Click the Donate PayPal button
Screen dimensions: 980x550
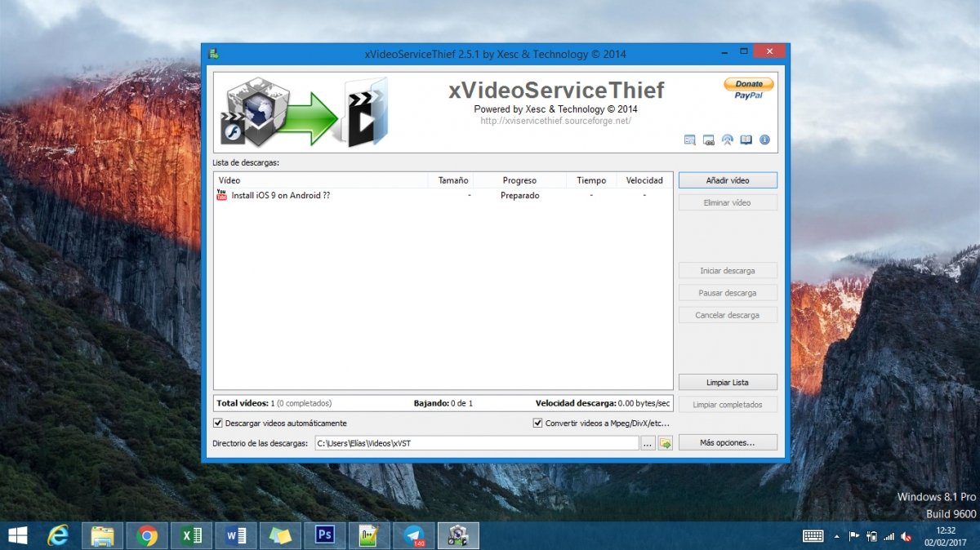point(749,89)
